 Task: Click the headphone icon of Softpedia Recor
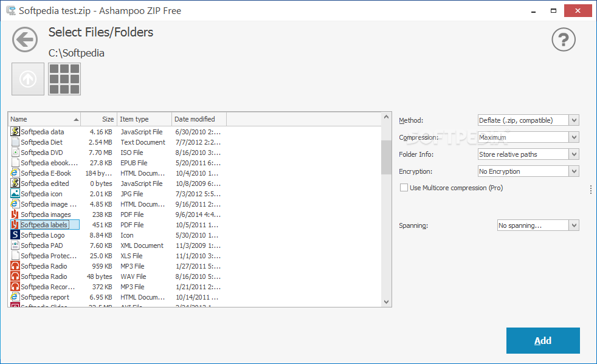(15, 286)
